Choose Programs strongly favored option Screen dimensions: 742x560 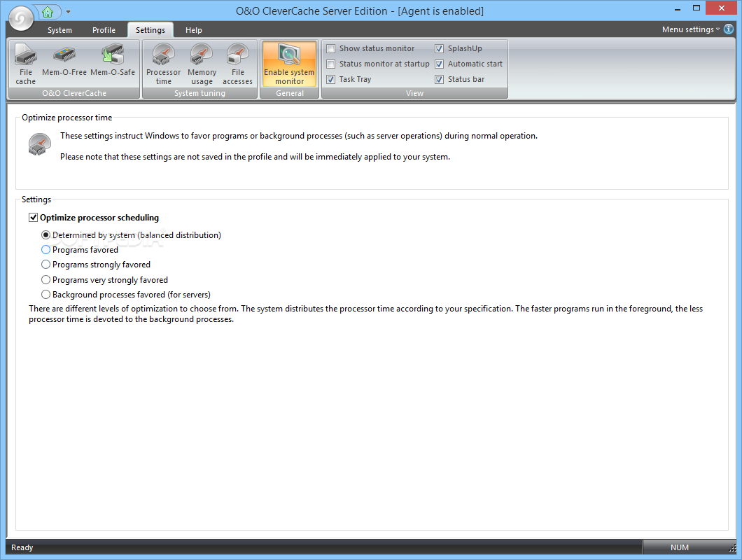coord(46,264)
